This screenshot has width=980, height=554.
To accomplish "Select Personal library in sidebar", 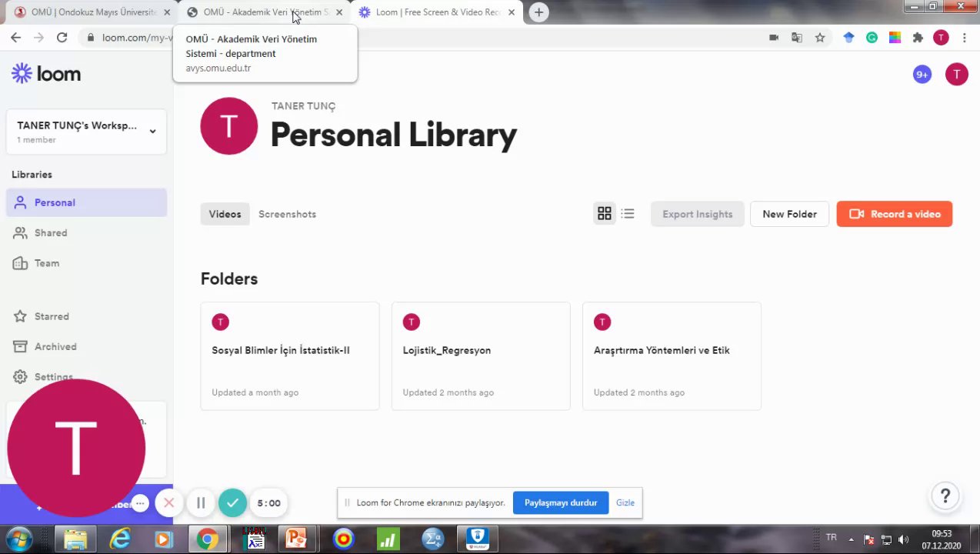I will (x=86, y=202).
